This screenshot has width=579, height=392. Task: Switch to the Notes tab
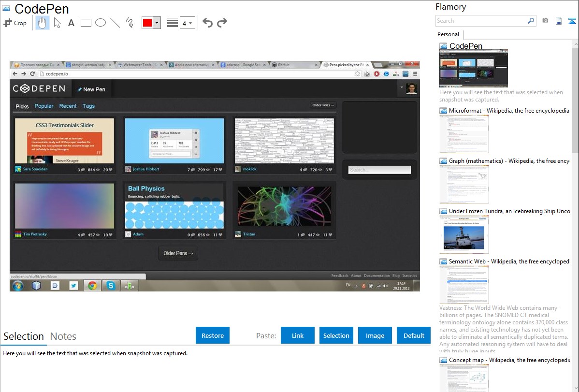click(63, 336)
